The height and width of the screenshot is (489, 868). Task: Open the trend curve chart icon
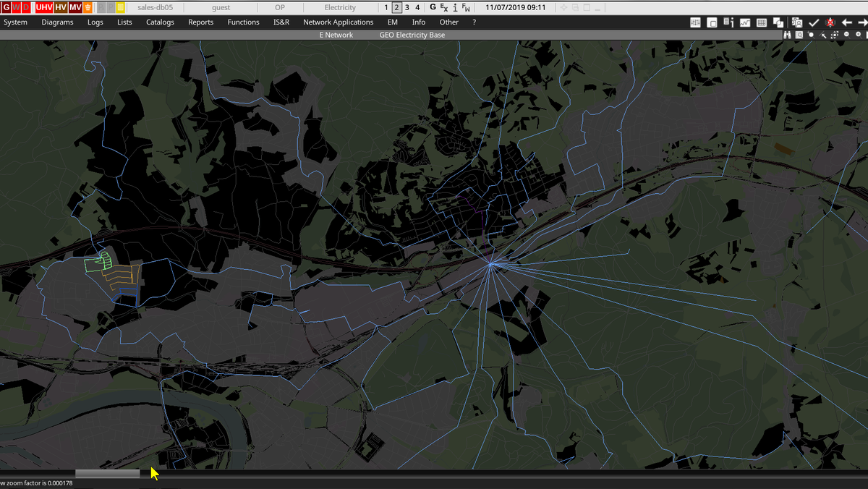tap(745, 22)
